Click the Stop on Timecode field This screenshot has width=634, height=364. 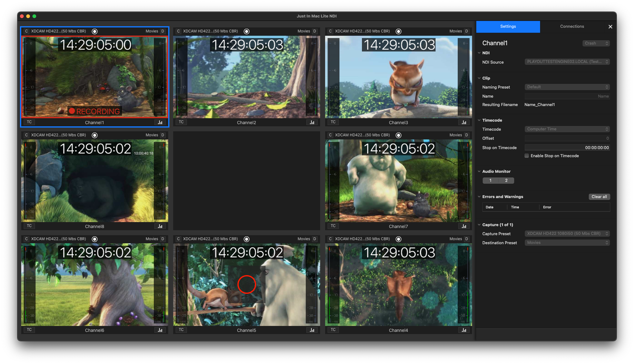pos(567,148)
